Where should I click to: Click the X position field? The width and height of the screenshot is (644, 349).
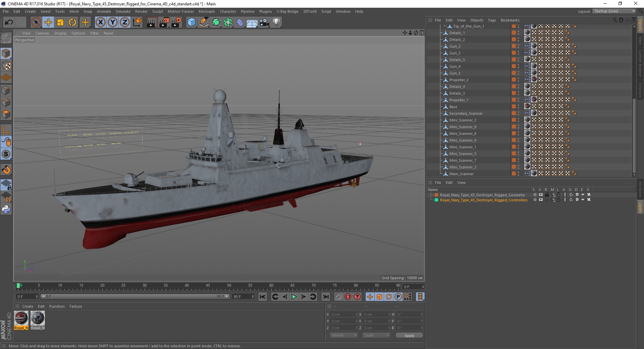(x=344, y=314)
